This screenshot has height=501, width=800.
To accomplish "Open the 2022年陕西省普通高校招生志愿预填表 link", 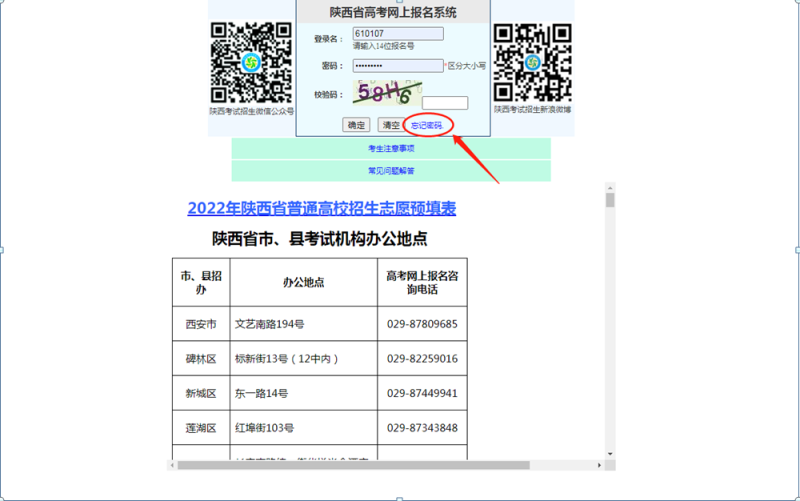I will (321, 208).
